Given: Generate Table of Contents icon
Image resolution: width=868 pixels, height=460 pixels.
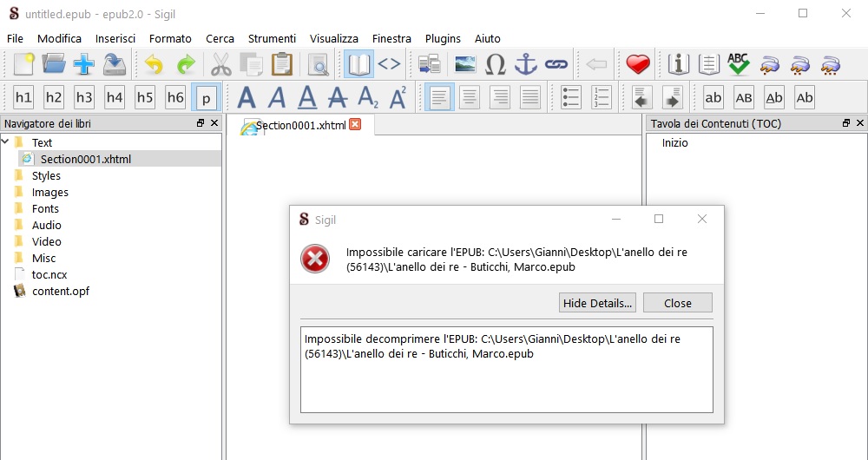Looking at the screenshot, I should (708, 64).
